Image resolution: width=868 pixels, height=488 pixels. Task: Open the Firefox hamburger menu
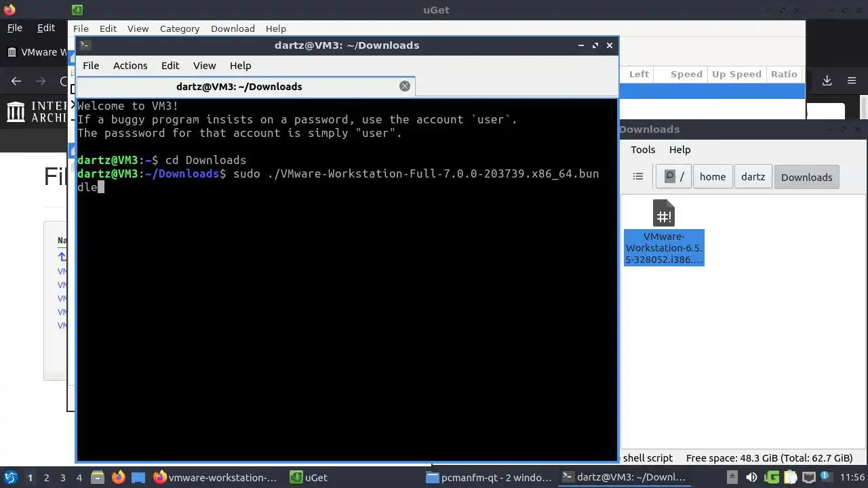coord(852,81)
